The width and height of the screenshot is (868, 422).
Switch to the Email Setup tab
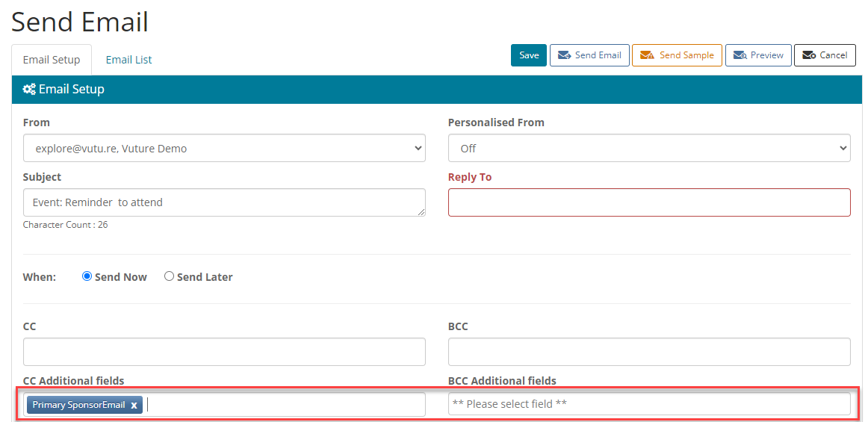point(52,60)
